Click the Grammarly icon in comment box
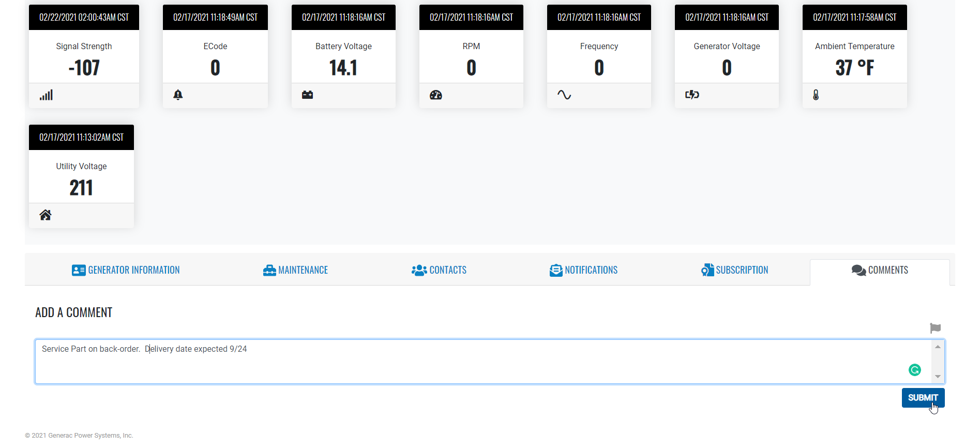 pos(915,370)
